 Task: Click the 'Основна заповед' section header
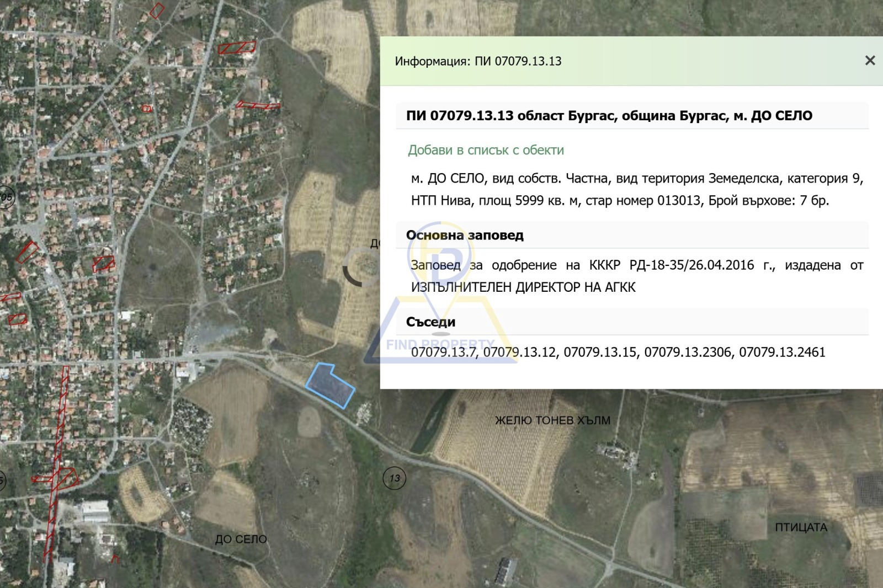pos(465,235)
